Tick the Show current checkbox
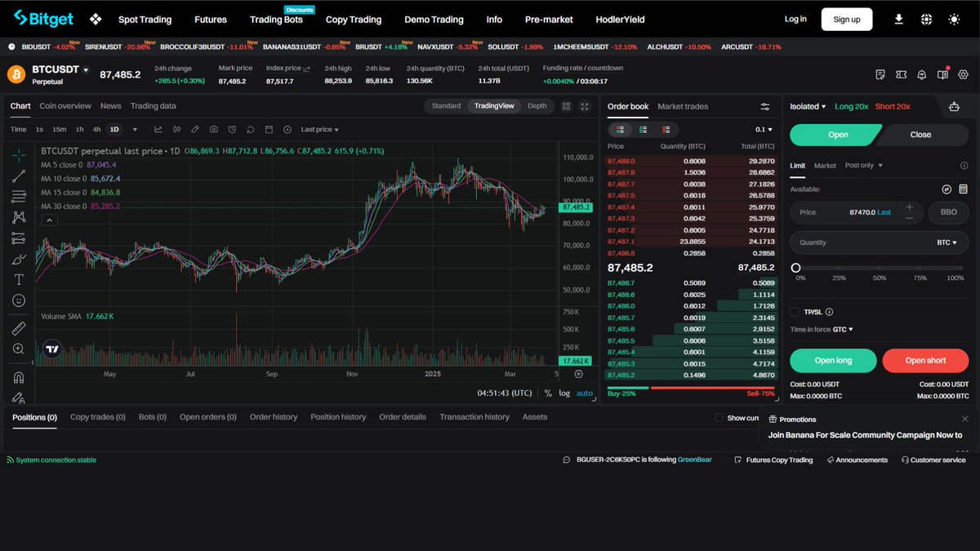980x551 pixels. pos(719,418)
